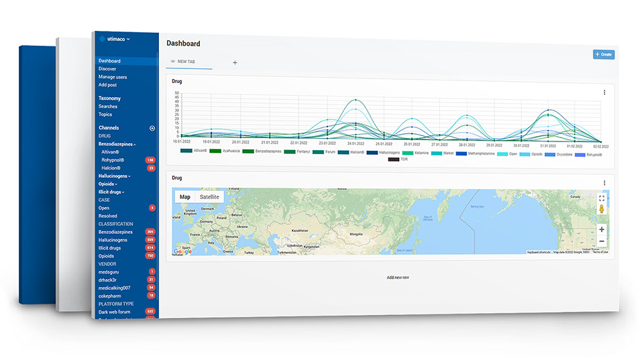Expand the Hallucinogens channel group
The image size is (644, 362).
pyautogui.click(x=115, y=176)
